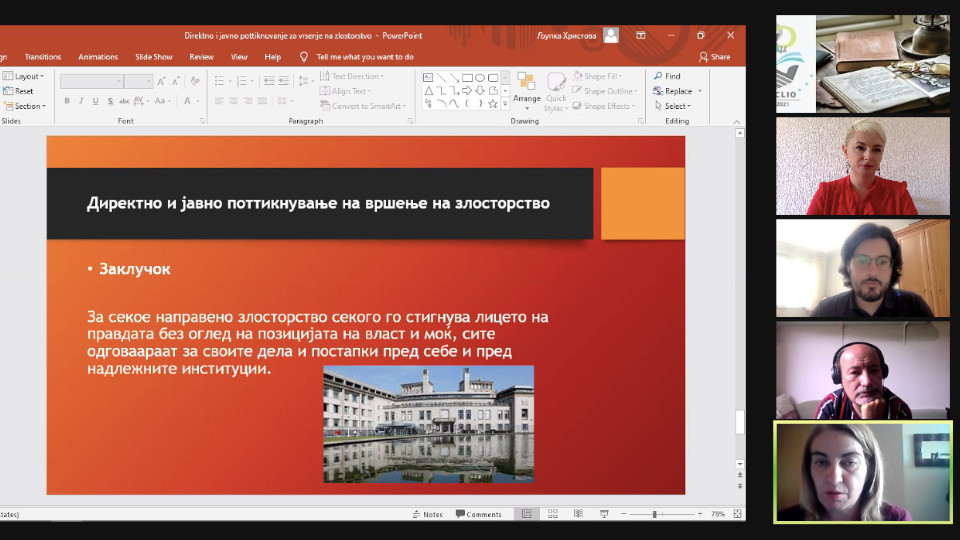The width and height of the screenshot is (960, 540).
Task: Switch to Normal view in status bar
Action: point(527,514)
